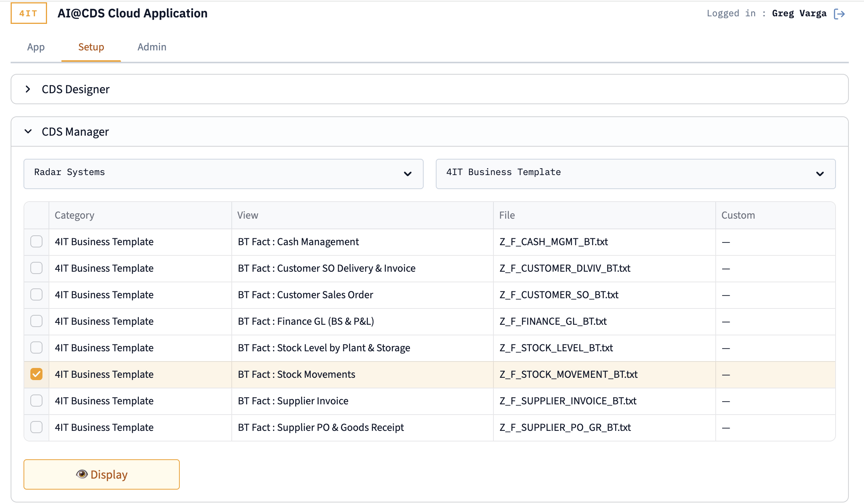Click the collapse chevron beside CDS Manager
Image resolution: width=864 pixels, height=504 pixels.
(x=28, y=131)
